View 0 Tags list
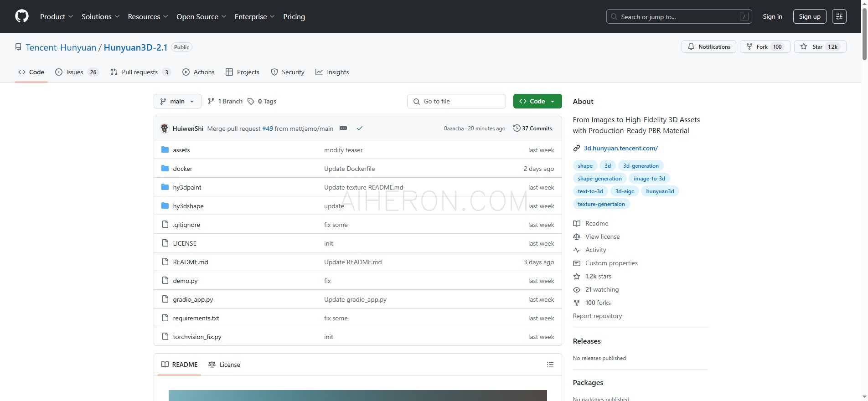The width and height of the screenshot is (868, 401). [262, 101]
